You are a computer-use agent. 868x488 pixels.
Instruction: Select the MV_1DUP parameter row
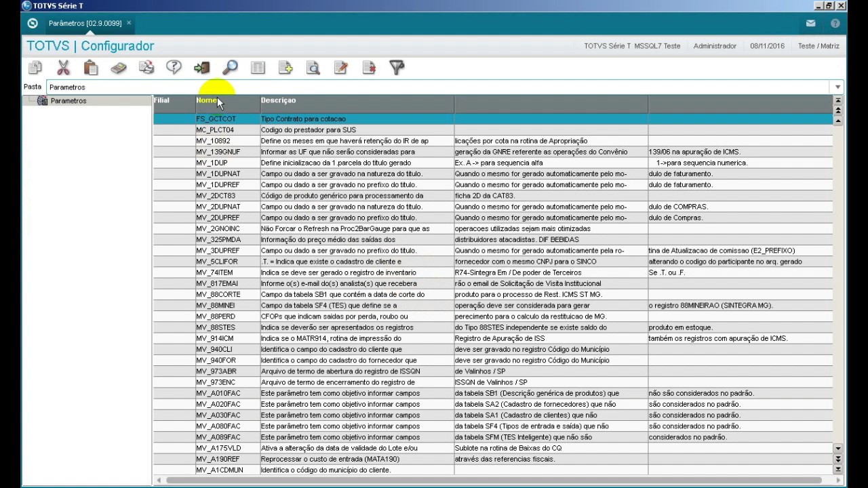coord(493,163)
